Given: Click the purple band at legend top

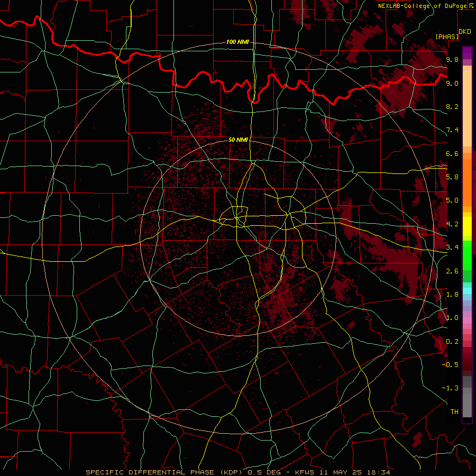Looking at the screenshot, I should tap(467, 53).
